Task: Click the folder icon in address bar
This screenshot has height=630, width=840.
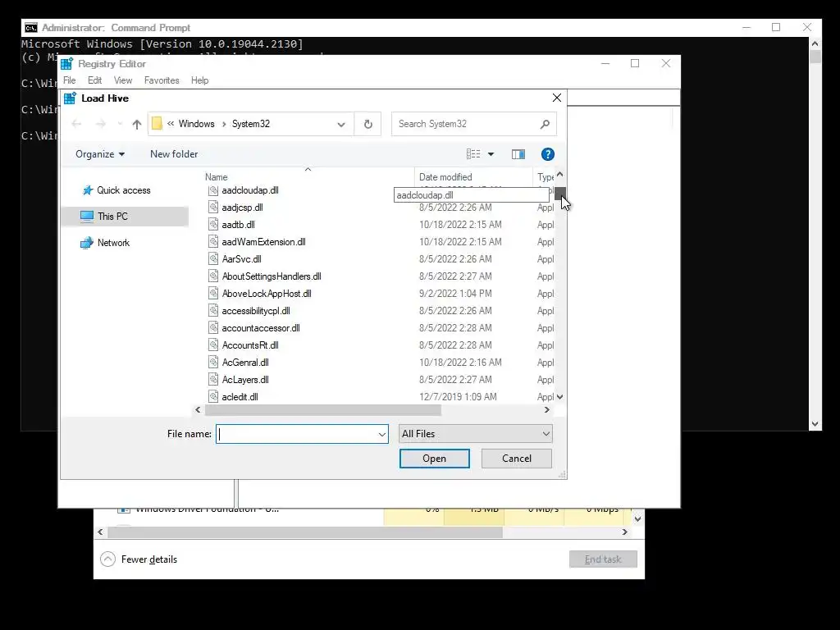Action: [x=157, y=124]
